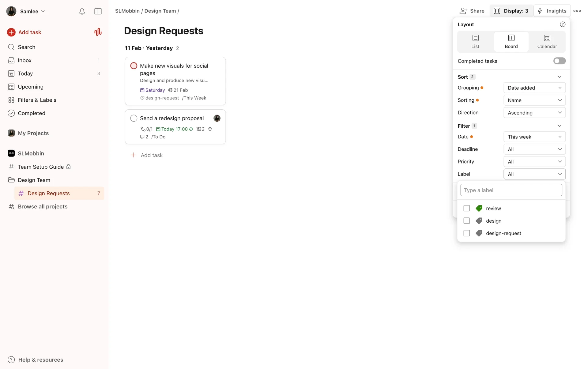The height and width of the screenshot is (369, 588).
Task: Open the Date This week dropdown
Action: [x=534, y=137]
